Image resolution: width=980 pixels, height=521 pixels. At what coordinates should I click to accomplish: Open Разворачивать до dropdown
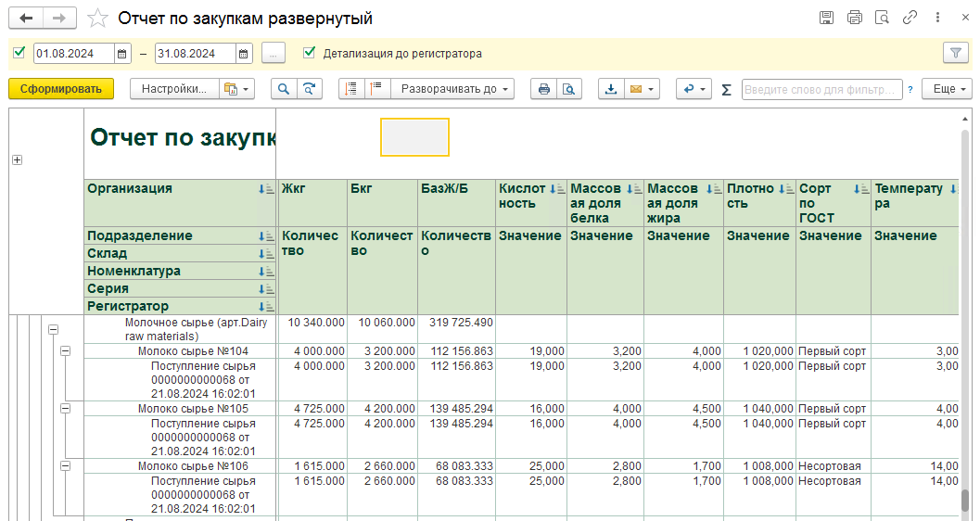pos(453,89)
